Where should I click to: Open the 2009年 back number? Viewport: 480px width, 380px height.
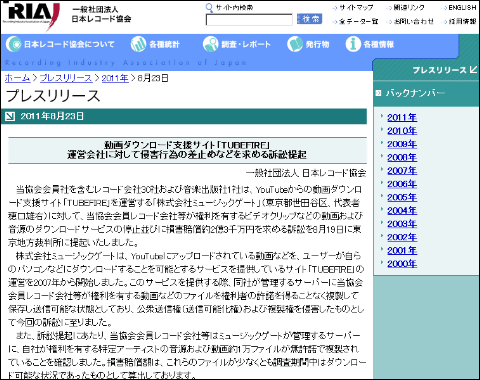point(402,144)
